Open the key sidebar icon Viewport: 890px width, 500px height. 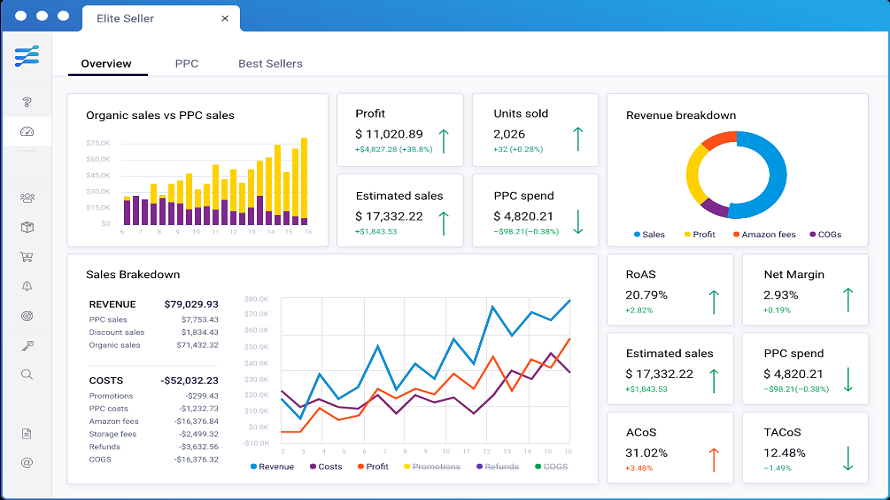point(27,346)
